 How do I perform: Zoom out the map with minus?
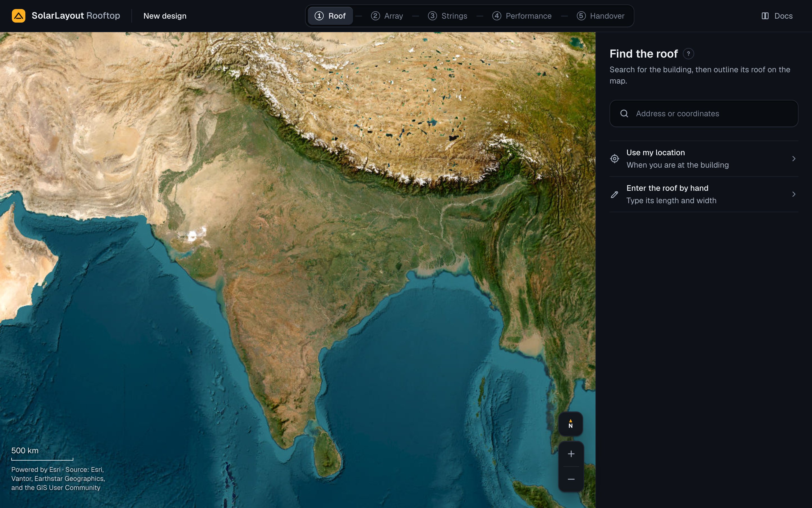571,479
